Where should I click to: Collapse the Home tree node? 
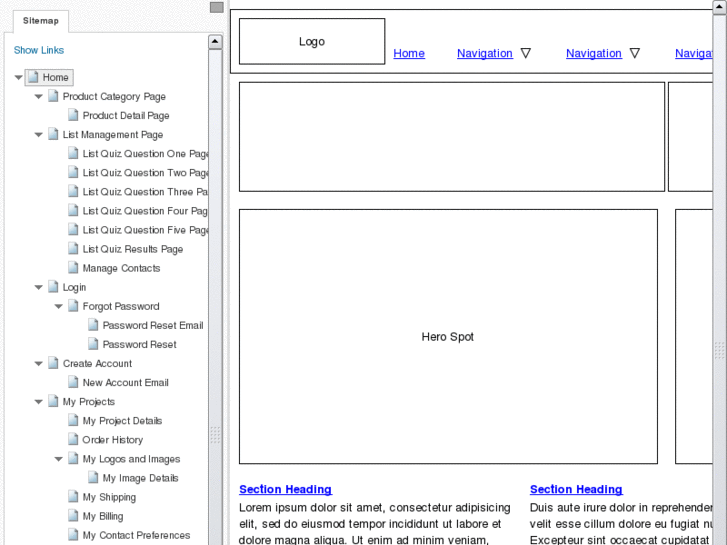point(19,77)
